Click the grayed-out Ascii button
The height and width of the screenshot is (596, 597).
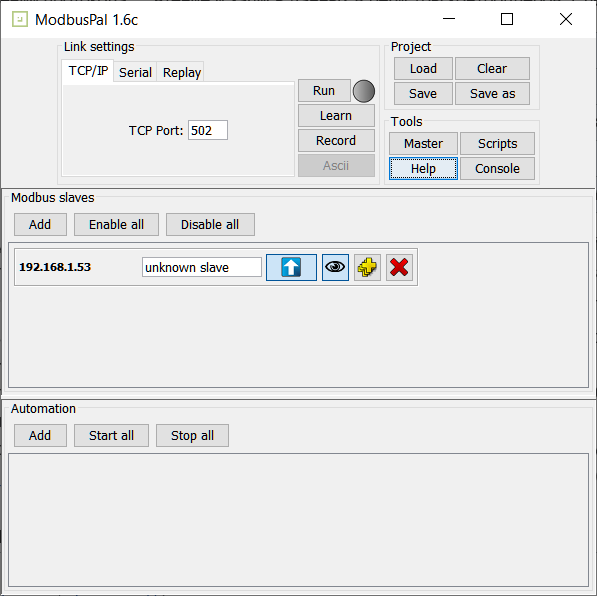coord(336,166)
